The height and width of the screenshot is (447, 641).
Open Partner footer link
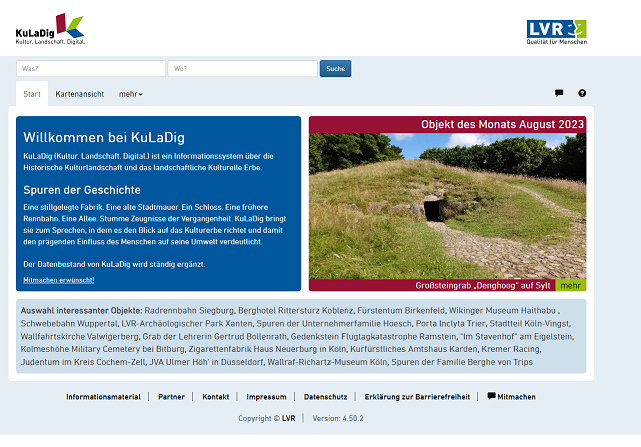click(x=171, y=397)
